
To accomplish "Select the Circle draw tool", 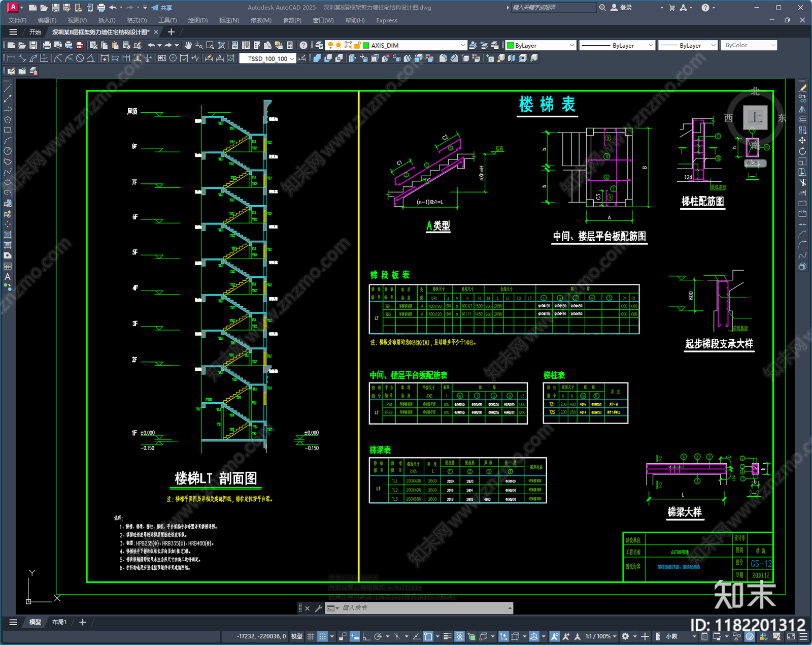I will (x=8, y=151).
